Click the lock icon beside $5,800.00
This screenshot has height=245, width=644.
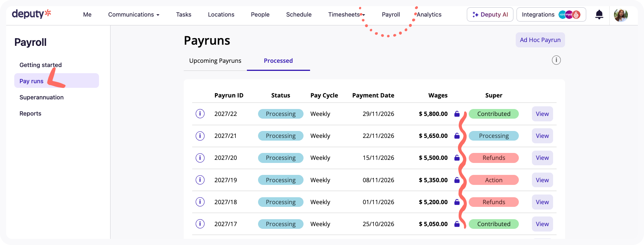(457, 114)
